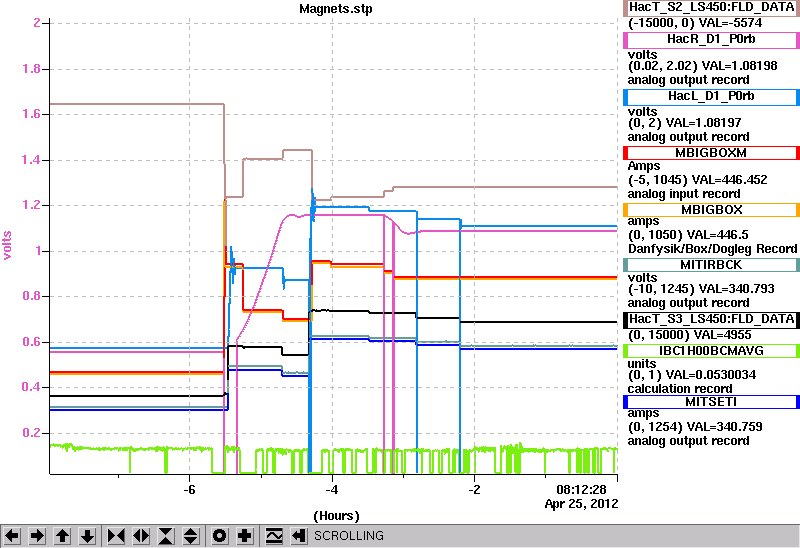Select the HacR_D1_P0rb curve legend

click(711, 39)
